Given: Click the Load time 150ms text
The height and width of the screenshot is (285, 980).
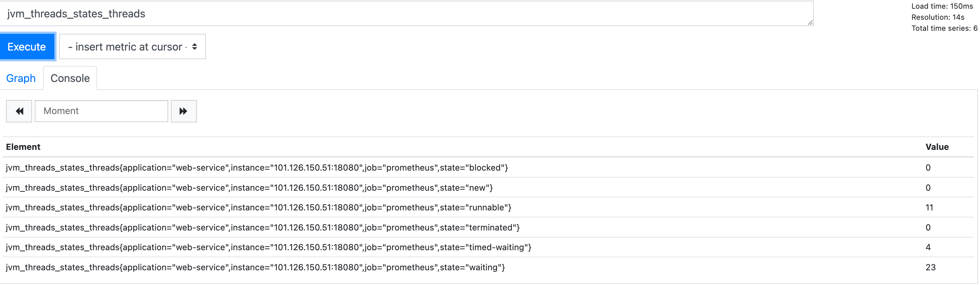Looking at the screenshot, I should pos(942,6).
